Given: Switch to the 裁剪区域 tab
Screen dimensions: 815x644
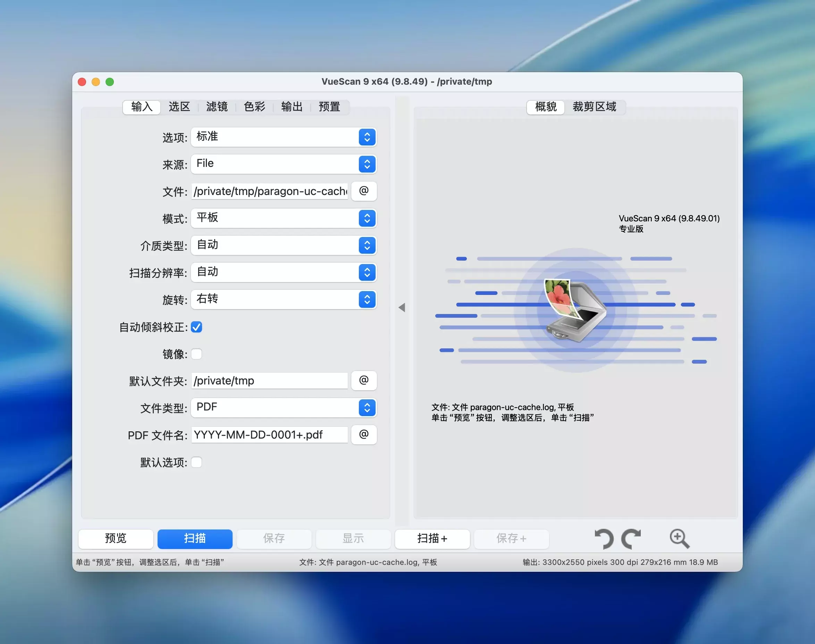Looking at the screenshot, I should coord(594,107).
